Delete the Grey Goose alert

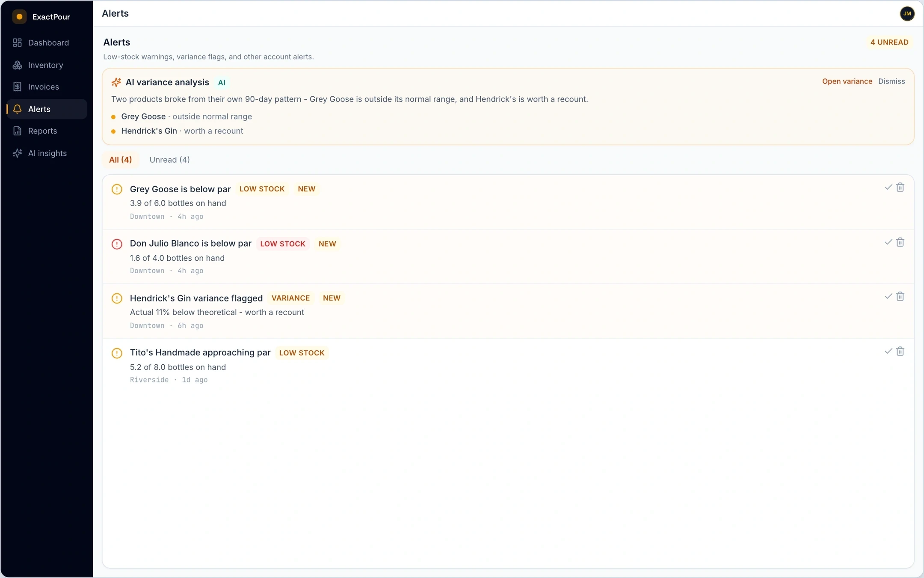pos(900,187)
